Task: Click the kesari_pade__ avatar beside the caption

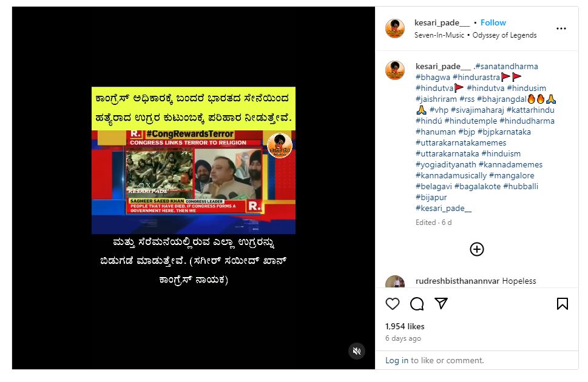Action: tap(395, 70)
